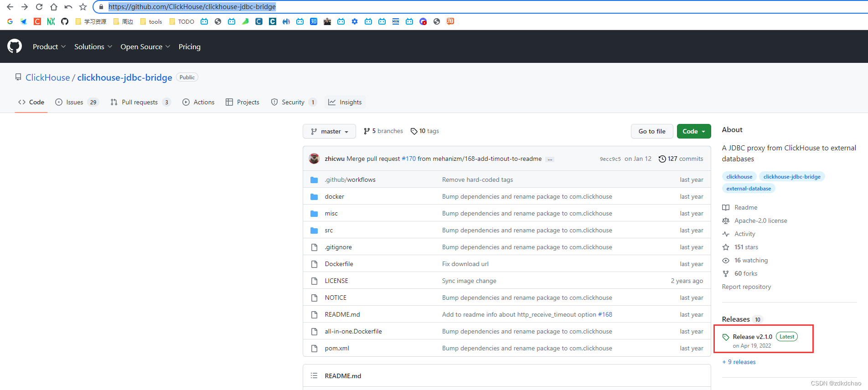Click the src folder icon
The image size is (868, 390).
(314, 230)
